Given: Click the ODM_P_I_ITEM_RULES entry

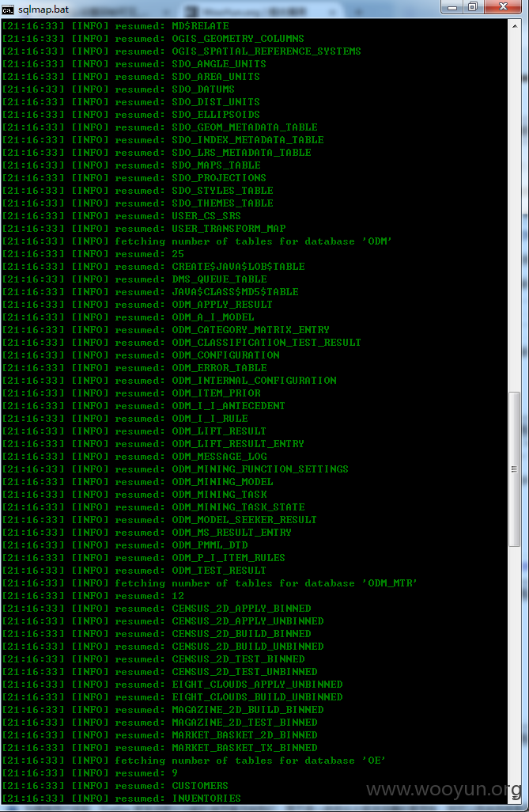Looking at the screenshot, I should 229,558.
